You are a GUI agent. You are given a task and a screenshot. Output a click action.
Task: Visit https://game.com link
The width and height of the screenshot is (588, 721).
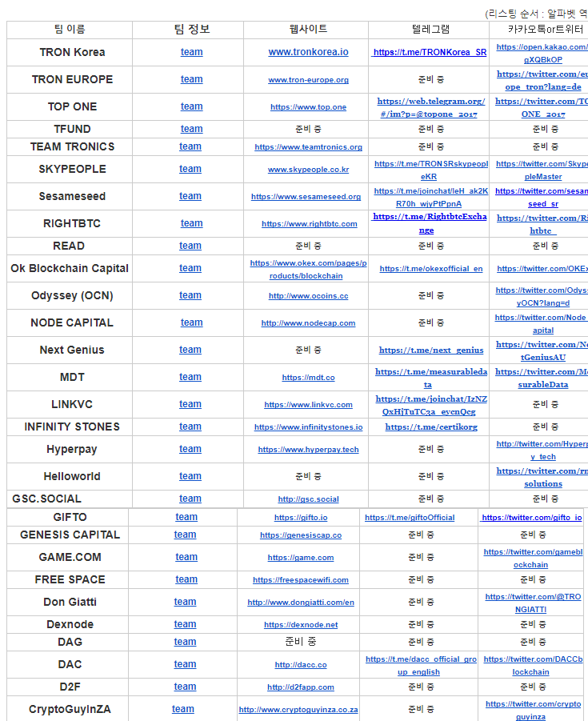click(301, 557)
